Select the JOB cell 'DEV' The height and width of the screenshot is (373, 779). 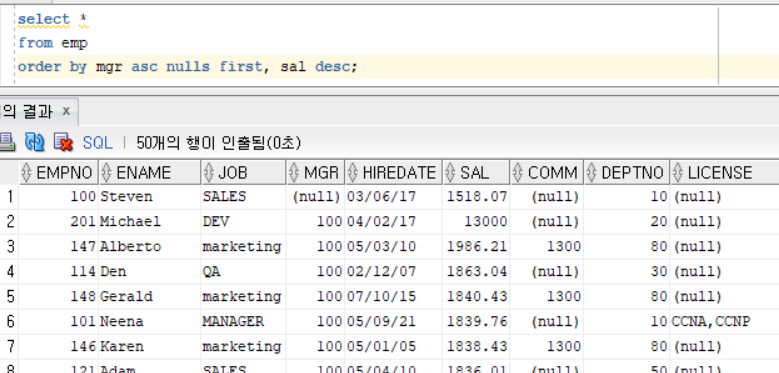(x=243, y=222)
